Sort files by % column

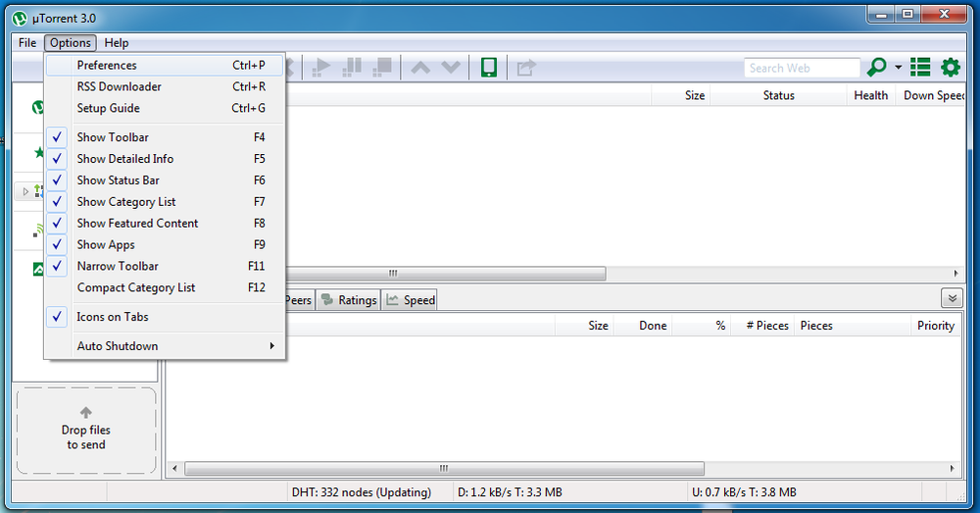702,326
